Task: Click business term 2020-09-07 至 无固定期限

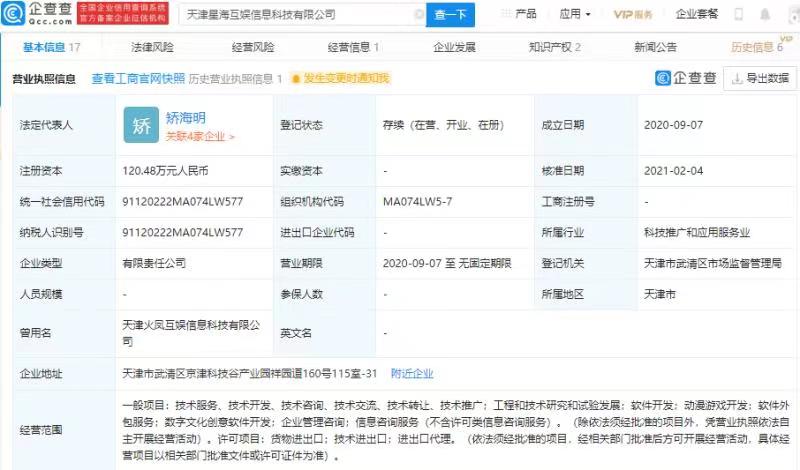Action: point(447,263)
